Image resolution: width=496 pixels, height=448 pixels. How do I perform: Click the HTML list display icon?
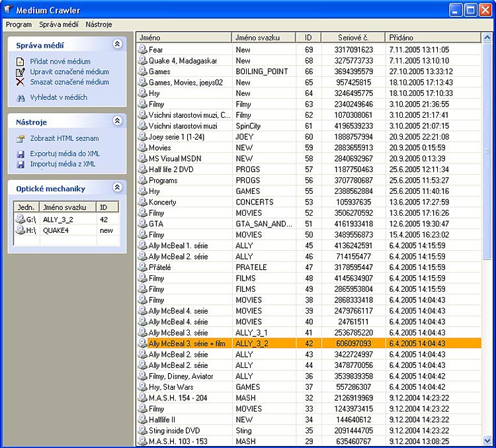[21, 138]
